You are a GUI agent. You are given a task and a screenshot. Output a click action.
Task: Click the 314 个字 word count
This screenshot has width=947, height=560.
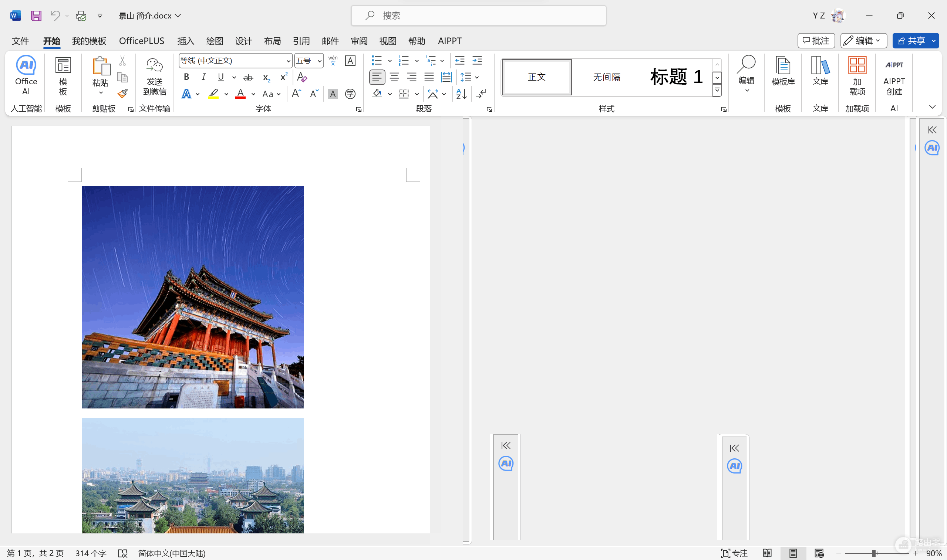91,553
